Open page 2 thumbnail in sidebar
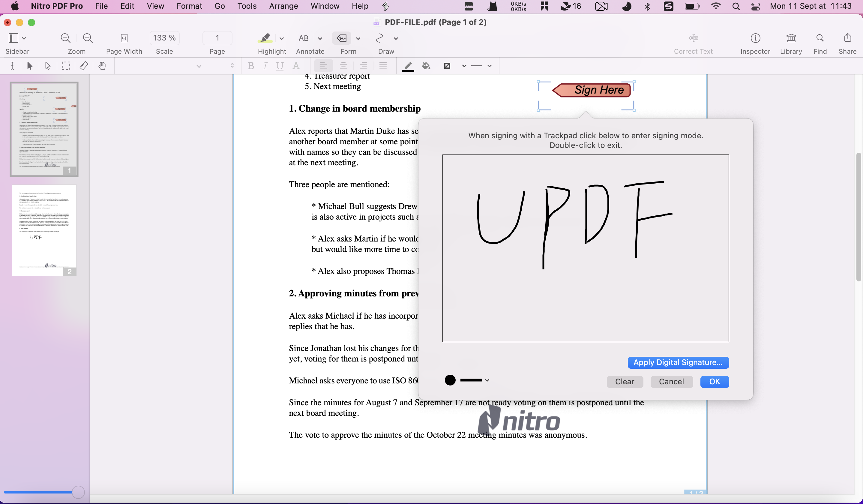This screenshot has height=504, width=863. (44, 230)
